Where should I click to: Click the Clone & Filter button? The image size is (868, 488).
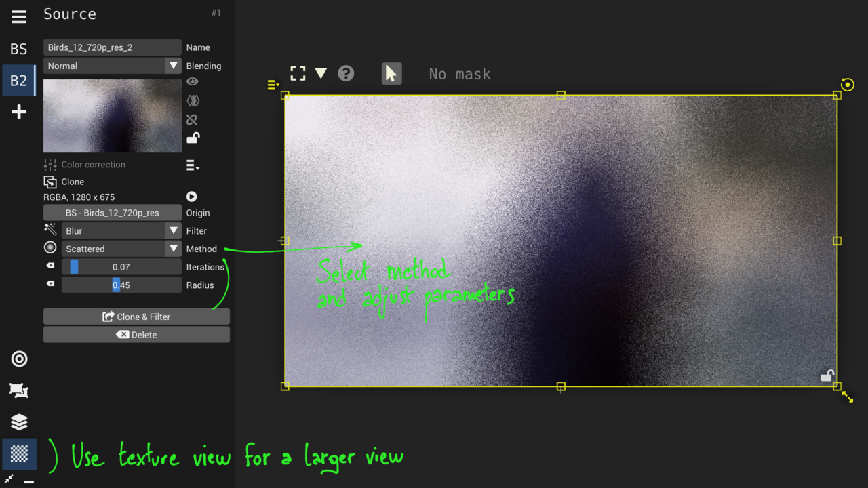pyautogui.click(x=136, y=317)
